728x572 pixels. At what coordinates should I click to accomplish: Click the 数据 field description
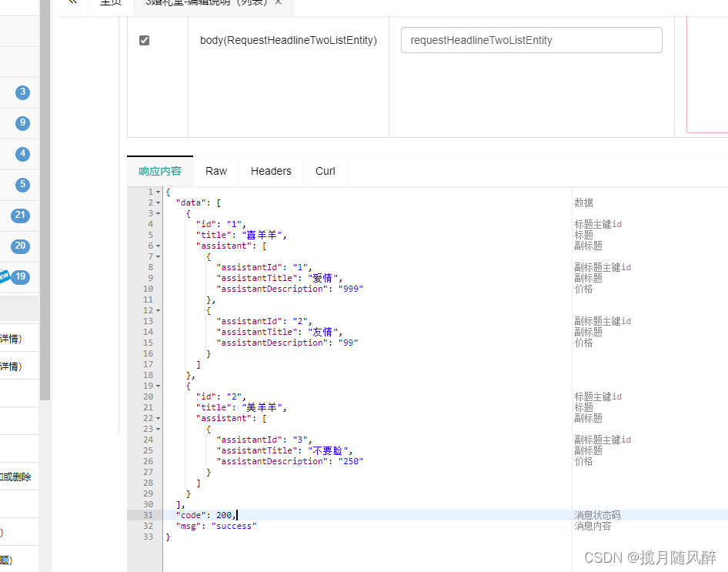pyautogui.click(x=583, y=203)
